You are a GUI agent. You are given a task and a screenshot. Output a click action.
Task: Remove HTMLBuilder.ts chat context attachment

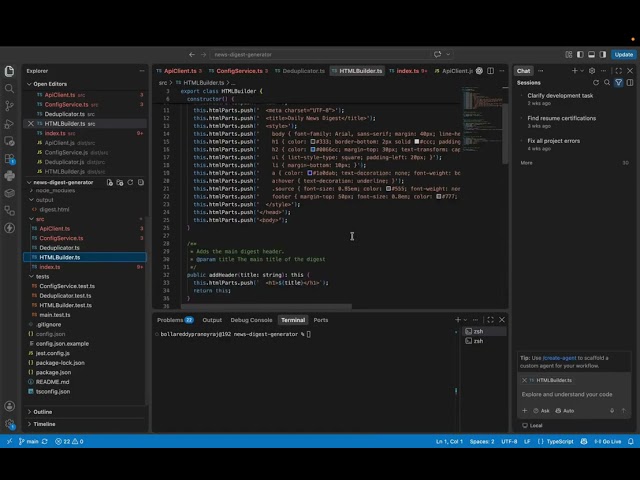524,380
